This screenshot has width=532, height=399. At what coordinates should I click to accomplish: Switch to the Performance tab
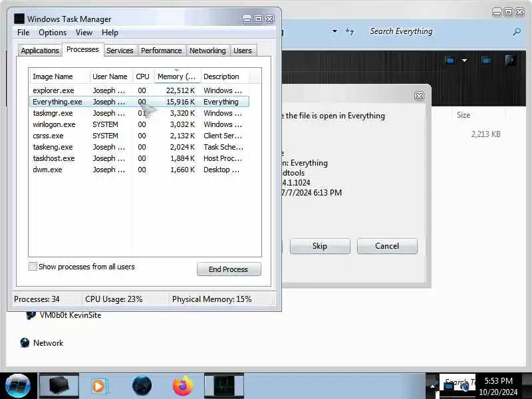(x=162, y=51)
